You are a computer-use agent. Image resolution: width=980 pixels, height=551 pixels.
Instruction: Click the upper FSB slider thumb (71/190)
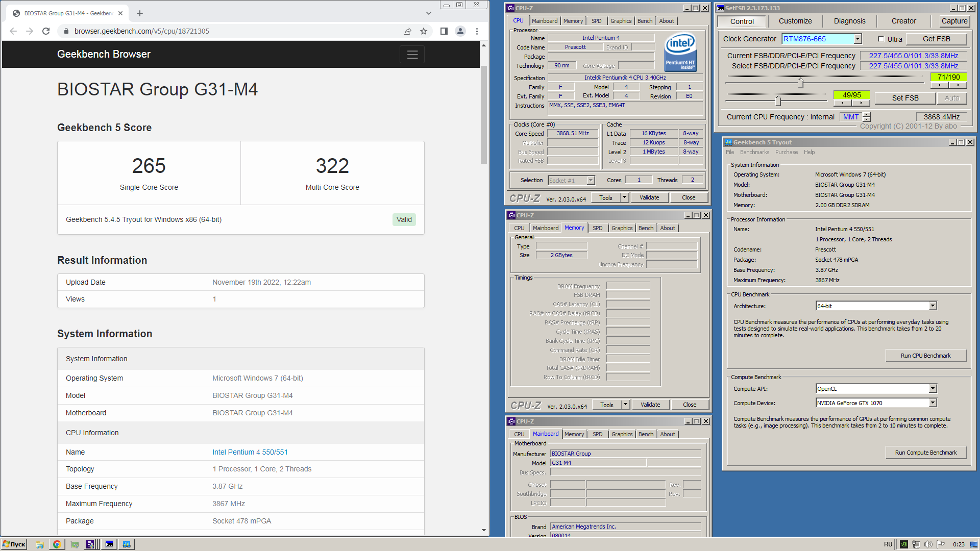pyautogui.click(x=800, y=83)
